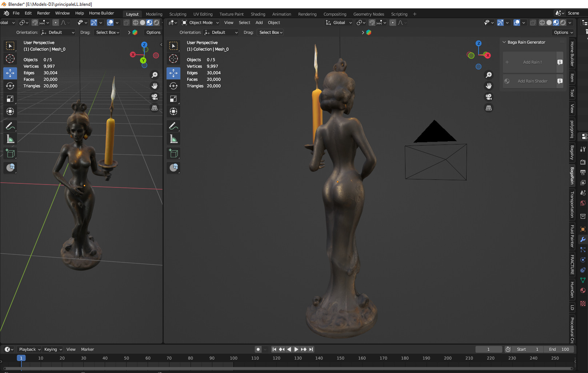Select the Move tool in right viewport
588x373 pixels.
click(x=173, y=73)
